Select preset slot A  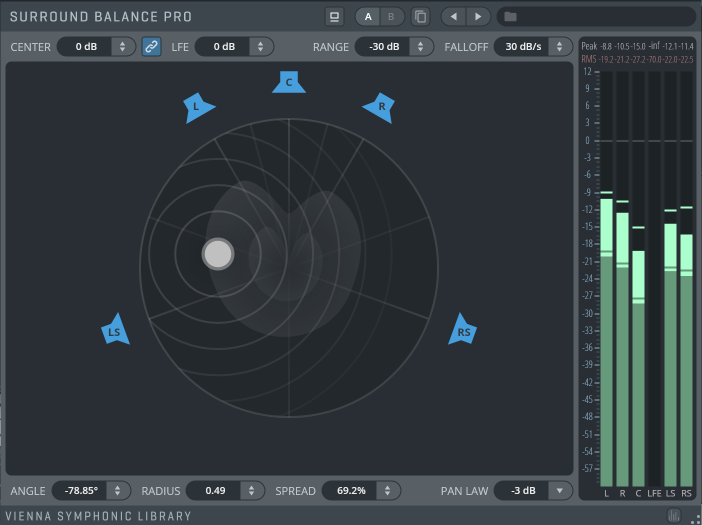368,17
